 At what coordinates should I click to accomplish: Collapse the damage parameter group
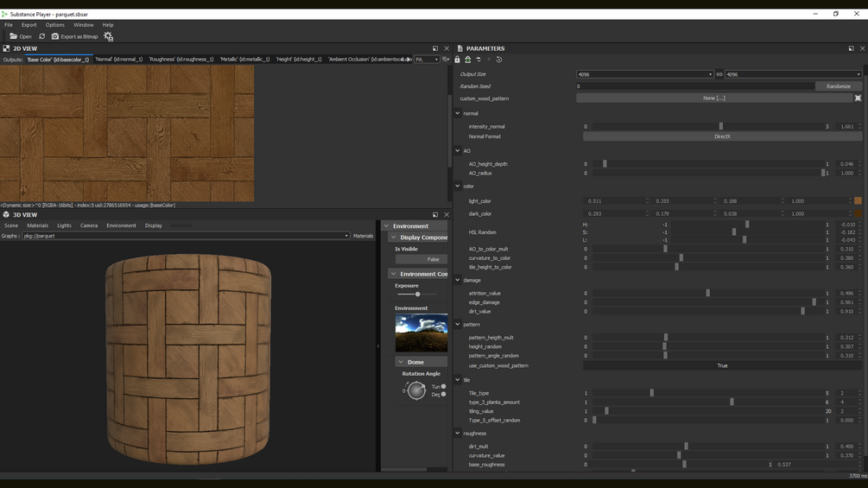(458, 280)
